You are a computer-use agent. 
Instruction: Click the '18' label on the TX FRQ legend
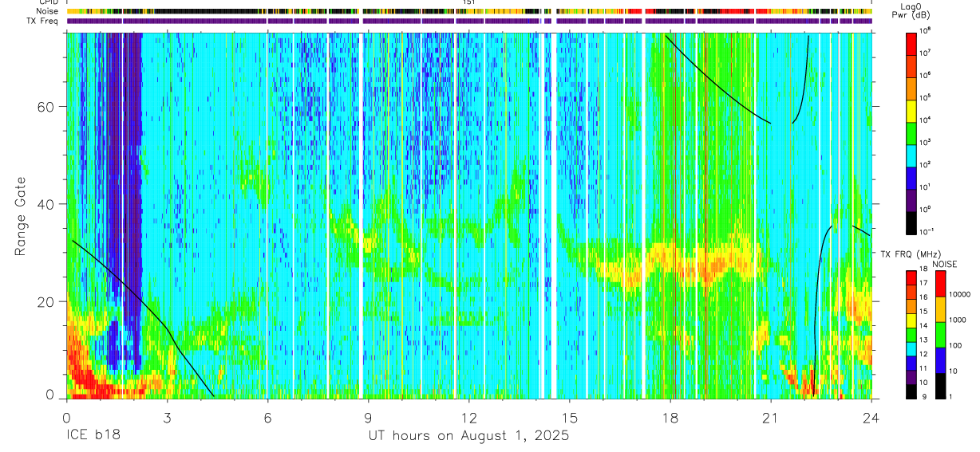coord(923,270)
